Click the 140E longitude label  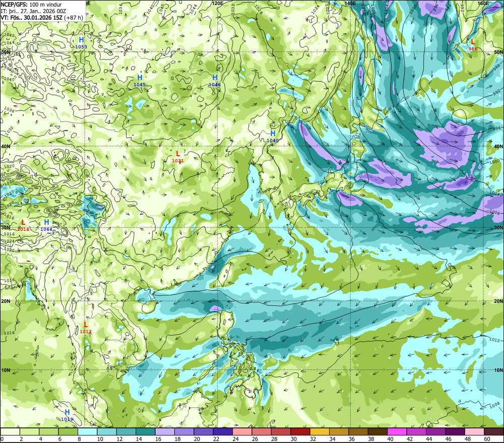pos(350,3)
